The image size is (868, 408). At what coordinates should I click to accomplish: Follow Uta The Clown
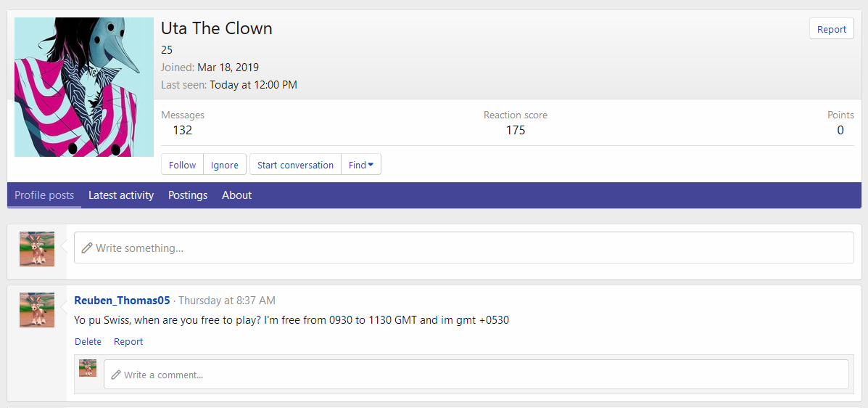[182, 165]
